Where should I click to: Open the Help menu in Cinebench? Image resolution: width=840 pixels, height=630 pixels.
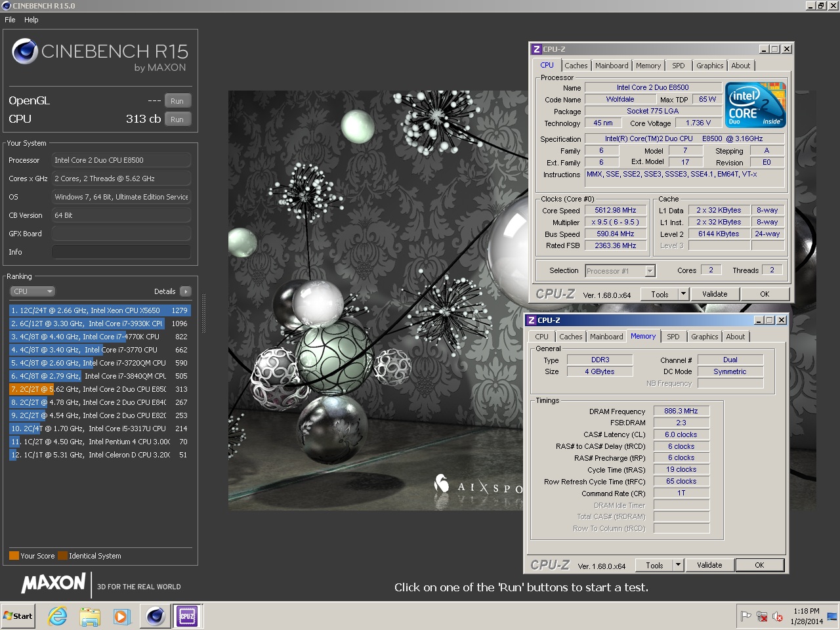(x=31, y=20)
